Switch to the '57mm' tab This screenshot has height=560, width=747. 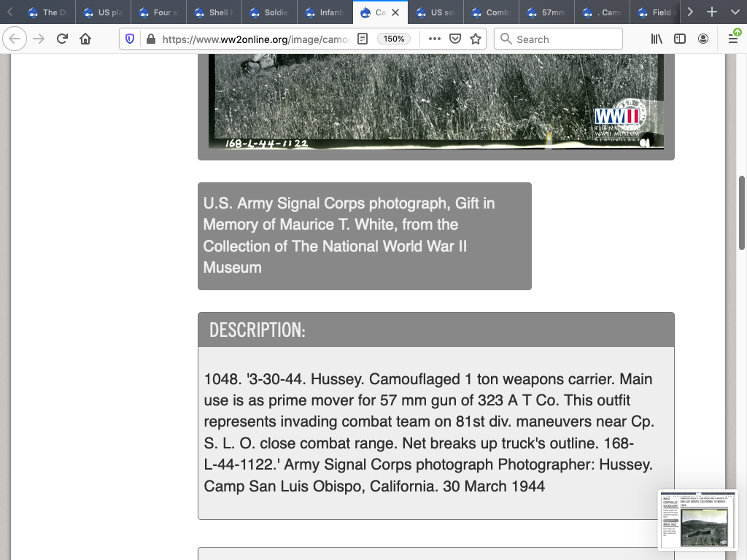[547, 12]
